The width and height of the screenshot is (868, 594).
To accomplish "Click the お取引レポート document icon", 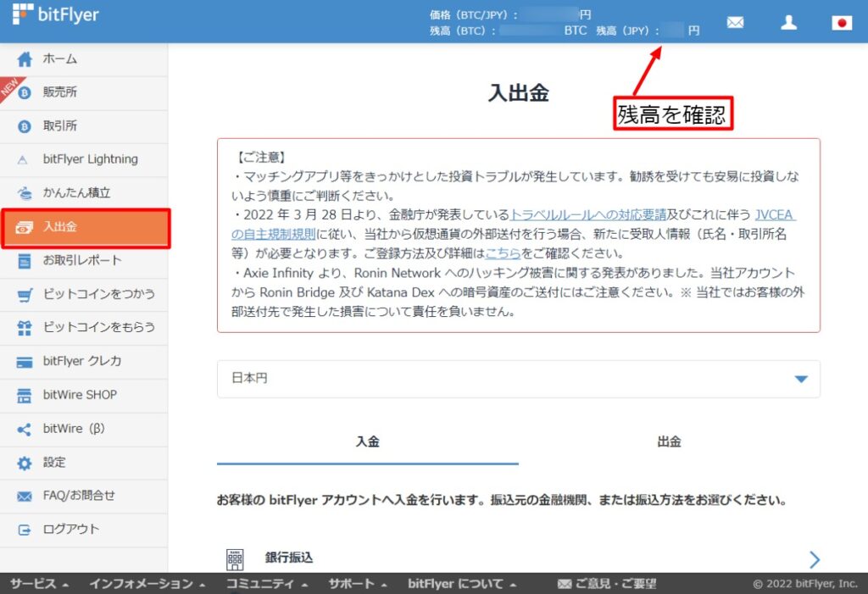I will point(25,261).
